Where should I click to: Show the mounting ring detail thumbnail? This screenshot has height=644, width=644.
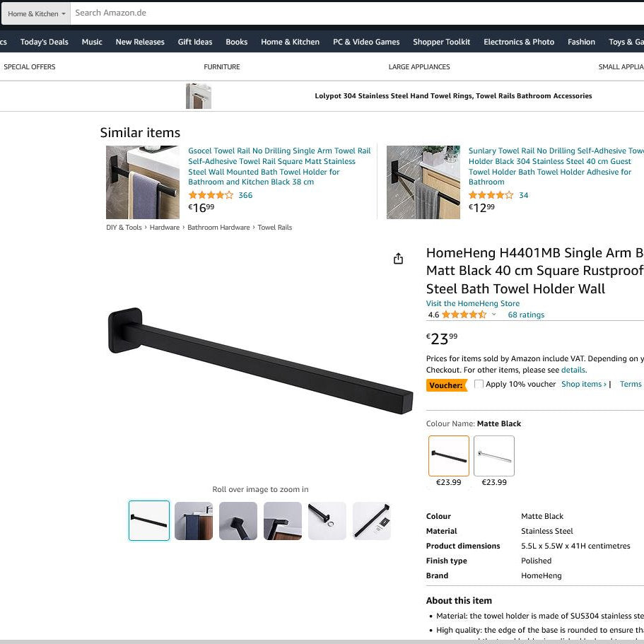point(327,520)
